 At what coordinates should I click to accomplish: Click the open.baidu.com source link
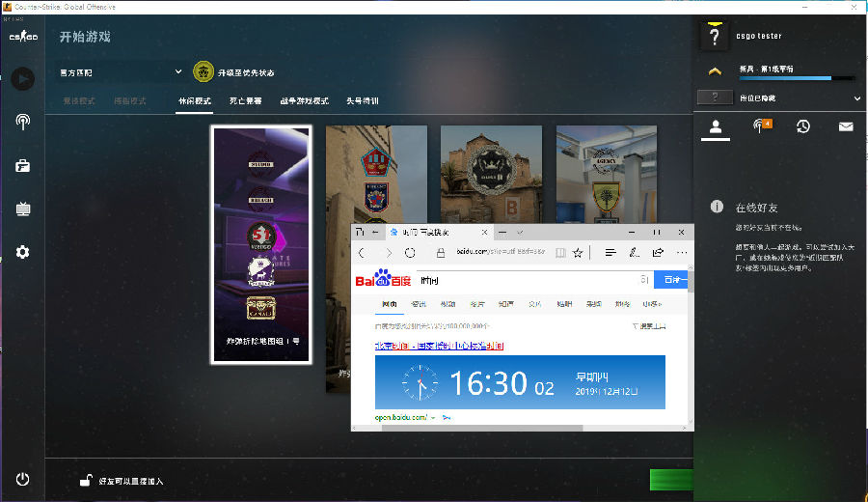[x=401, y=417]
